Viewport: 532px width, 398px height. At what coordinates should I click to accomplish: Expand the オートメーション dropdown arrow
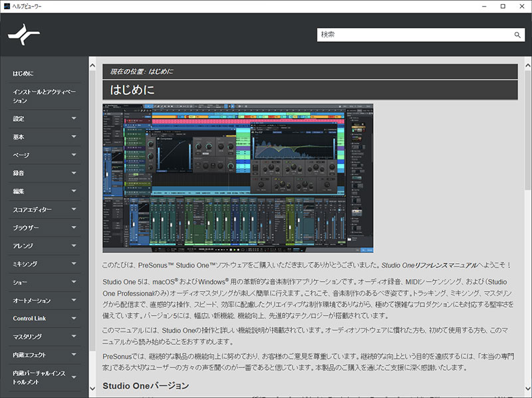tap(74, 300)
